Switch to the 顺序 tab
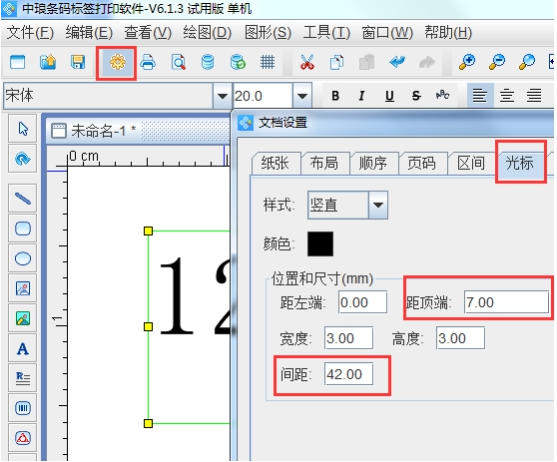Screen dimensions: 557x462 tap(373, 163)
